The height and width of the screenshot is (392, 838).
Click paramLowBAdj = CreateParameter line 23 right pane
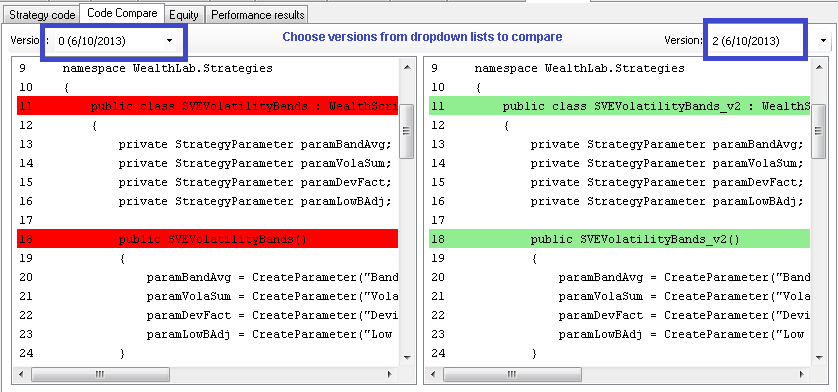[x=681, y=334]
